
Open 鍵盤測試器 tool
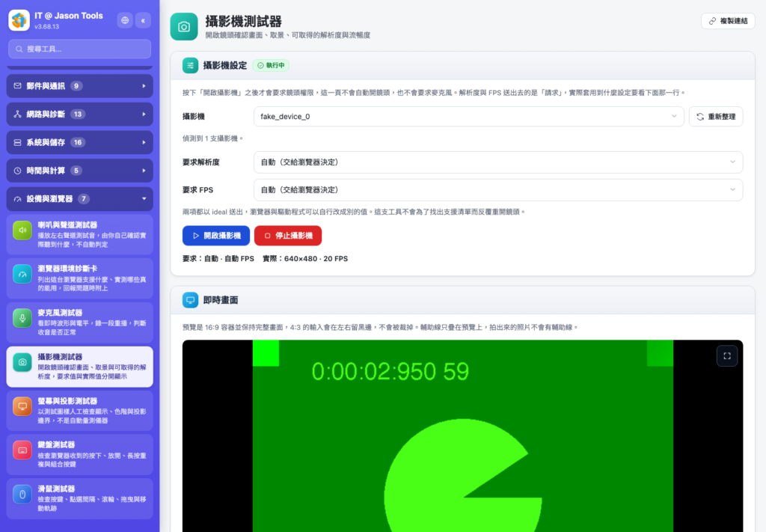pyautogui.click(x=79, y=454)
